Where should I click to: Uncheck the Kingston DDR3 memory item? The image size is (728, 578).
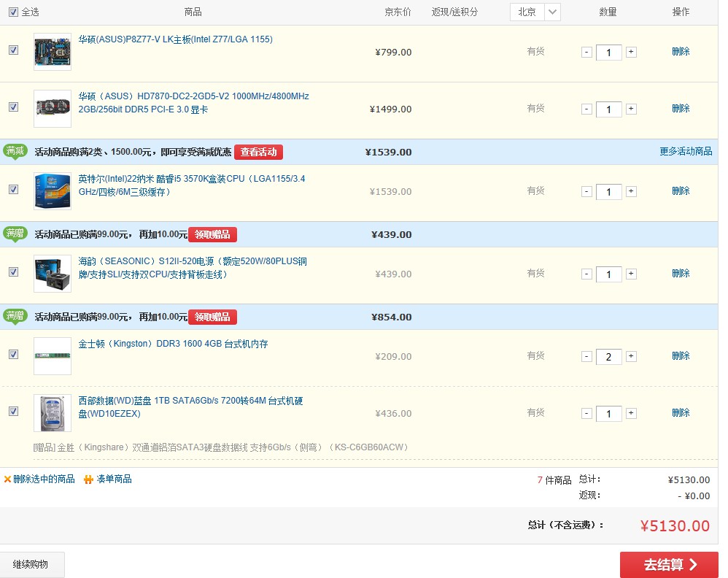pos(13,355)
